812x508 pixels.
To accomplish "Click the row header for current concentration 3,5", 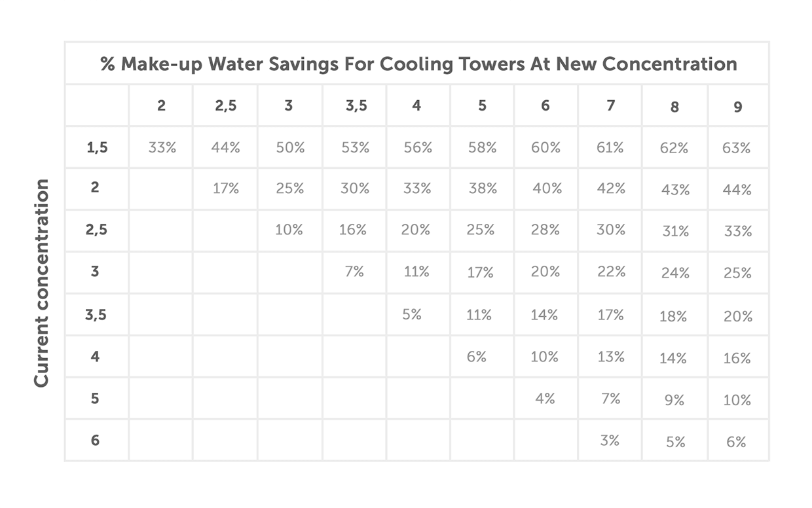I will click(96, 315).
